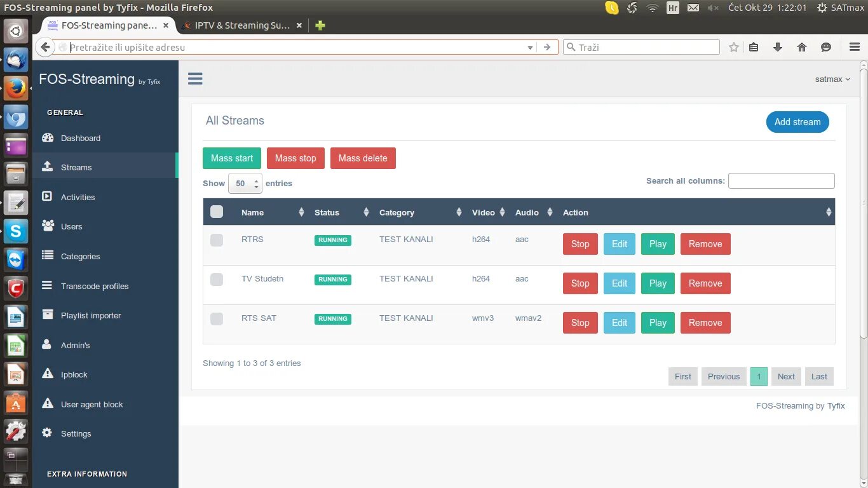This screenshot has height=488, width=868.
Task: Click the Transcode profiles bars icon
Action: pyautogui.click(x=47, y=285)
